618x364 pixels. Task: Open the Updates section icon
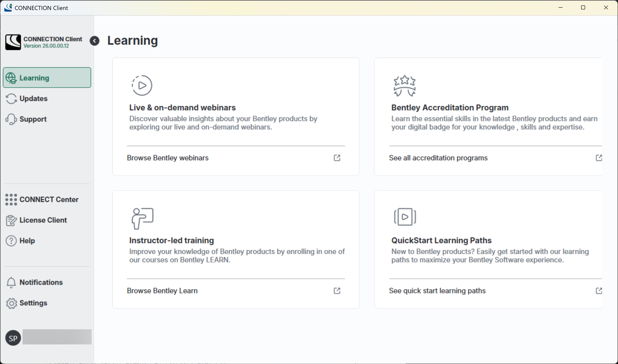(11, 99)
